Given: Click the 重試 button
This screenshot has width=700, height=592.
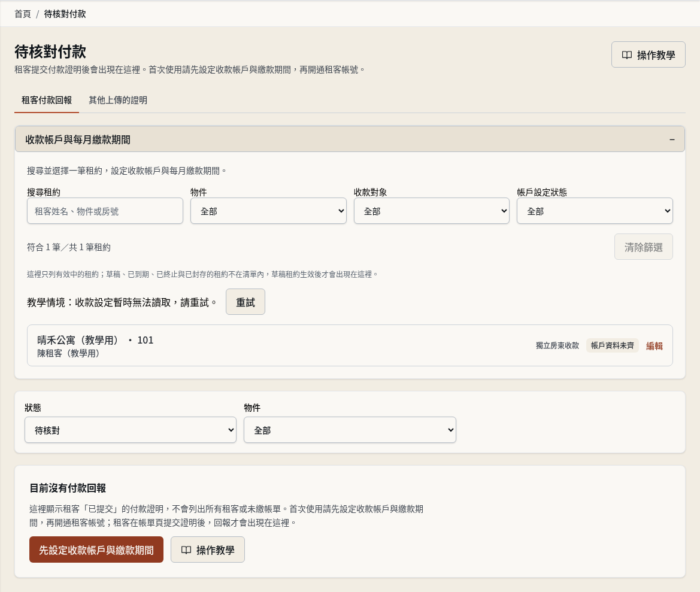Looking at the screenshot, I should coord(246,302).
